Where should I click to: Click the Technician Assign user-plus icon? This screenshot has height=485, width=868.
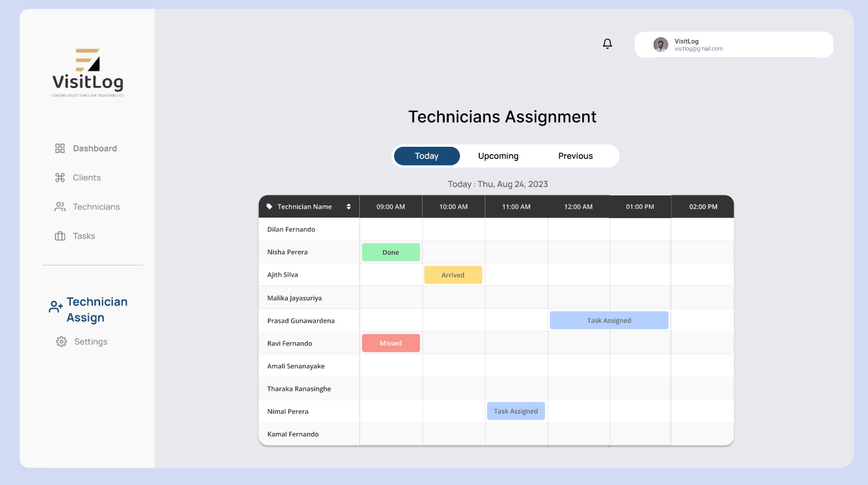point(56,307)
